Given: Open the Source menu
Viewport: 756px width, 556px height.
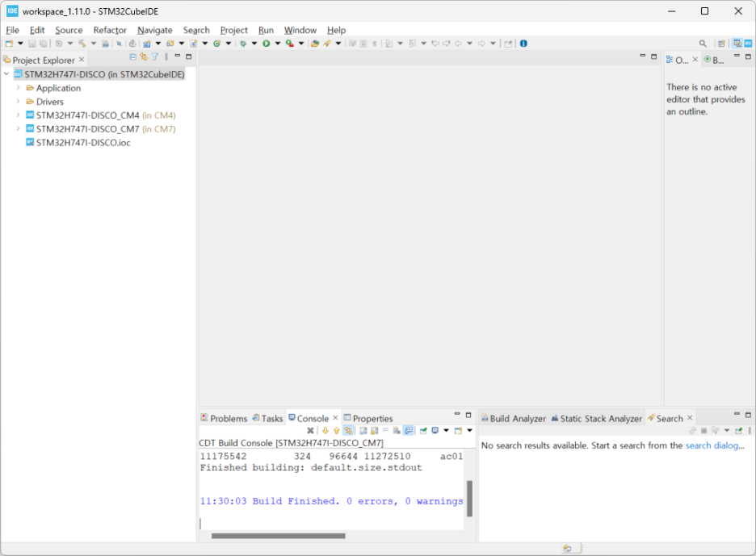Looking at the screenshot, I should (69, 30).
